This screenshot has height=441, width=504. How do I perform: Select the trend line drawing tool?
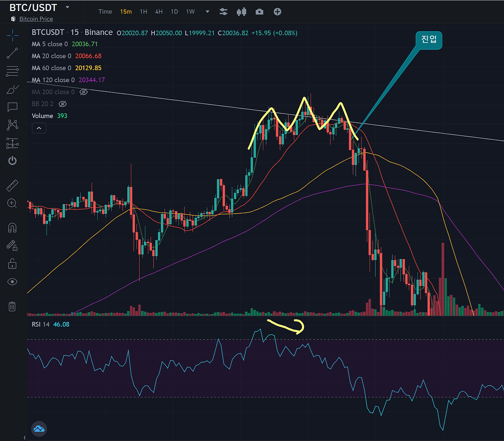(x=13, y=53)
